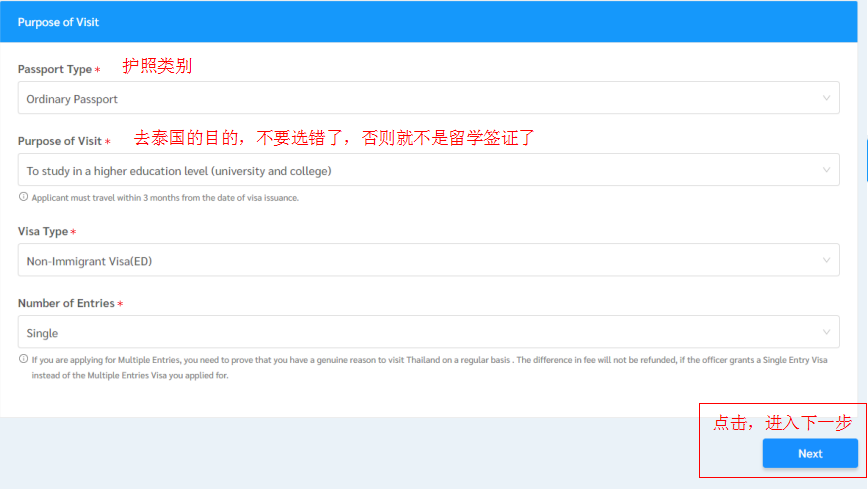
Task: Click the Visa Type field label
Action: coord(43,231)
